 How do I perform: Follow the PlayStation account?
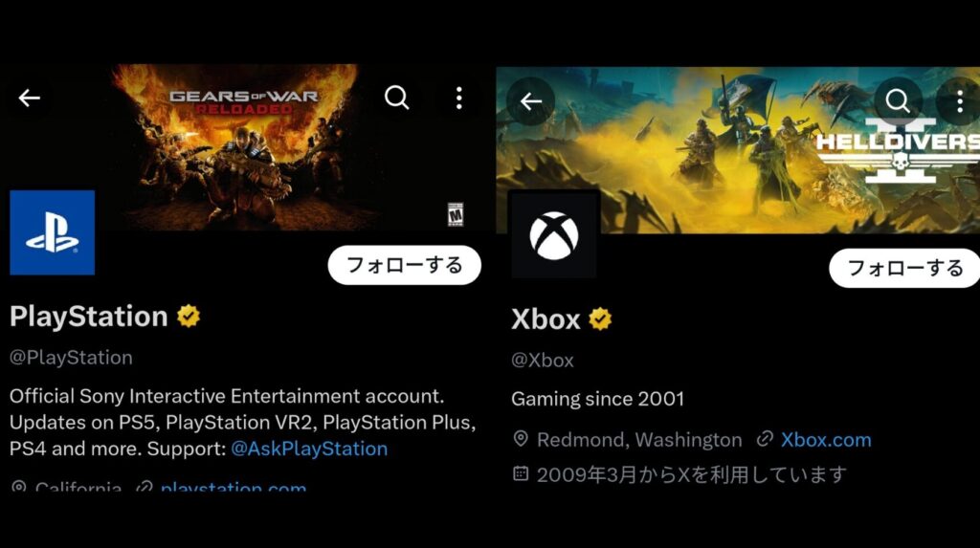[x=405, y=265]
